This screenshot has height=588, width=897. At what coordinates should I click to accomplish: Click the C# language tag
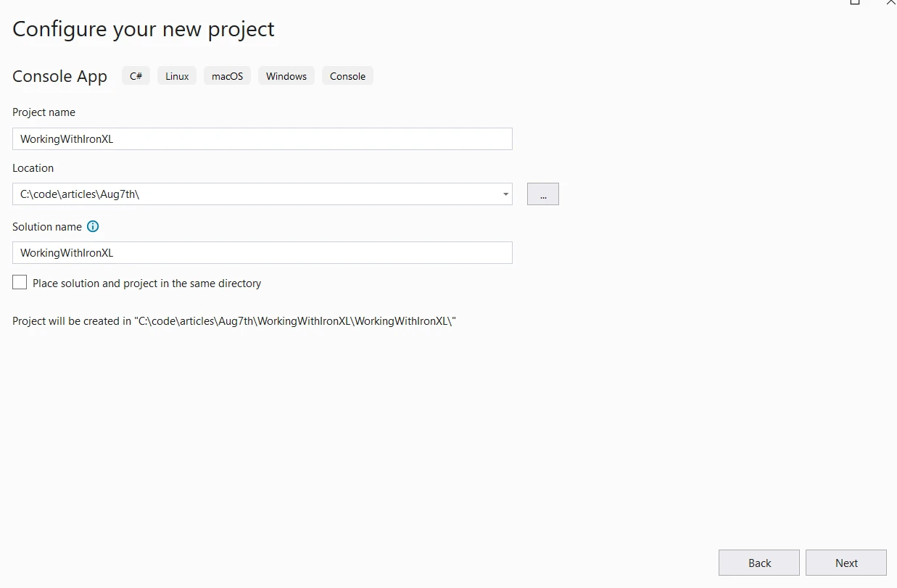click(136, 76)
